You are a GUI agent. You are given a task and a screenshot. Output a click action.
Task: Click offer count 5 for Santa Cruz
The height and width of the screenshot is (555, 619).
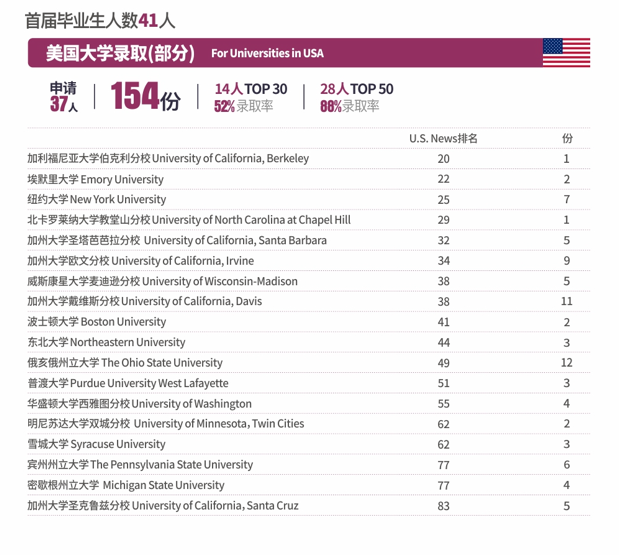pos(566,506)
